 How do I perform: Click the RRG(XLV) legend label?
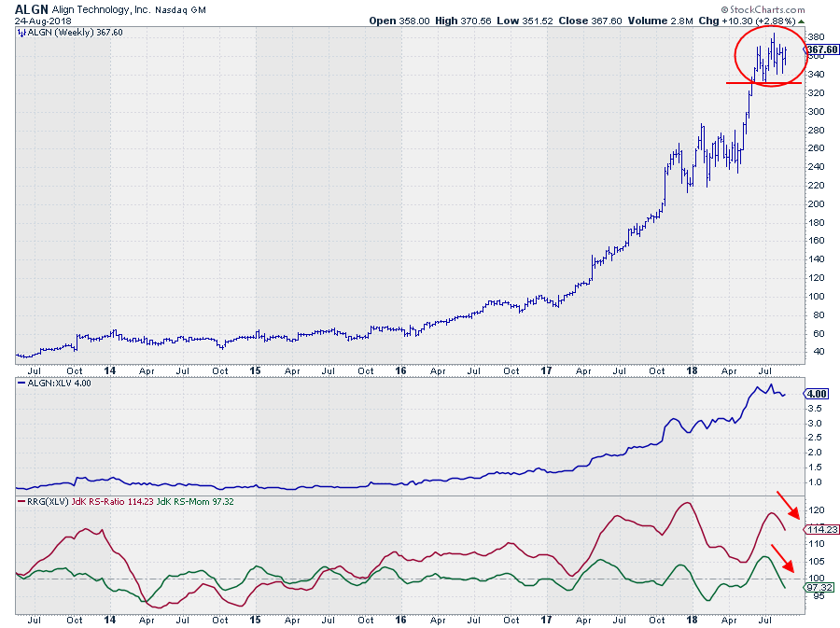pos(49,502)
